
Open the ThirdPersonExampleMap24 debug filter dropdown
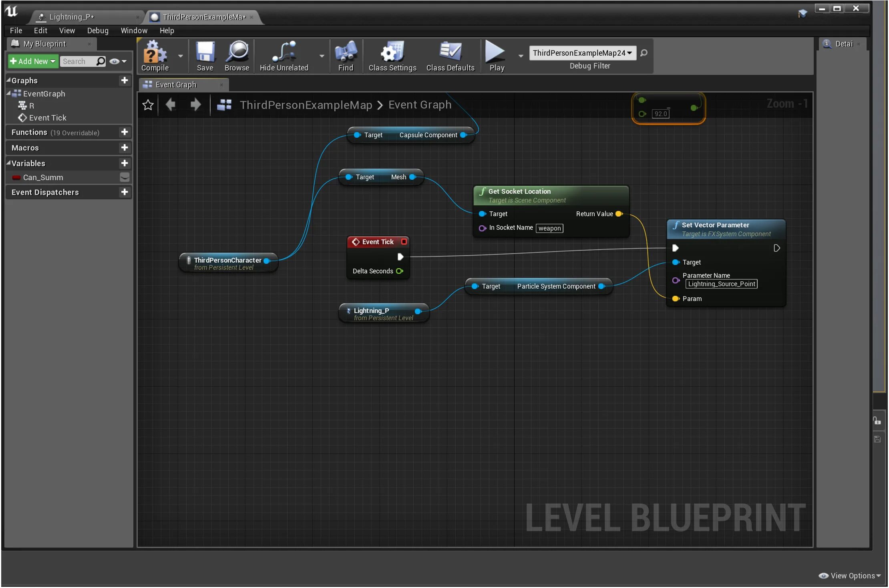pyautogui.click(x=583, y=53)
